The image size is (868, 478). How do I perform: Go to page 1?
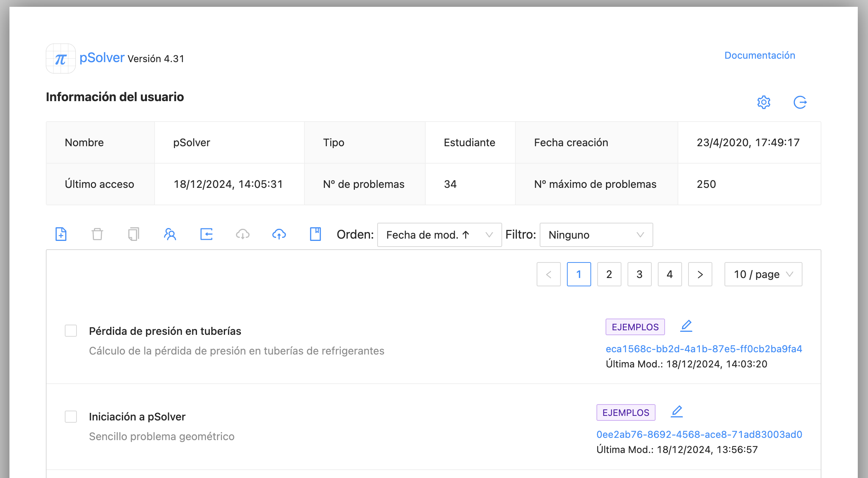click(579, 274)
